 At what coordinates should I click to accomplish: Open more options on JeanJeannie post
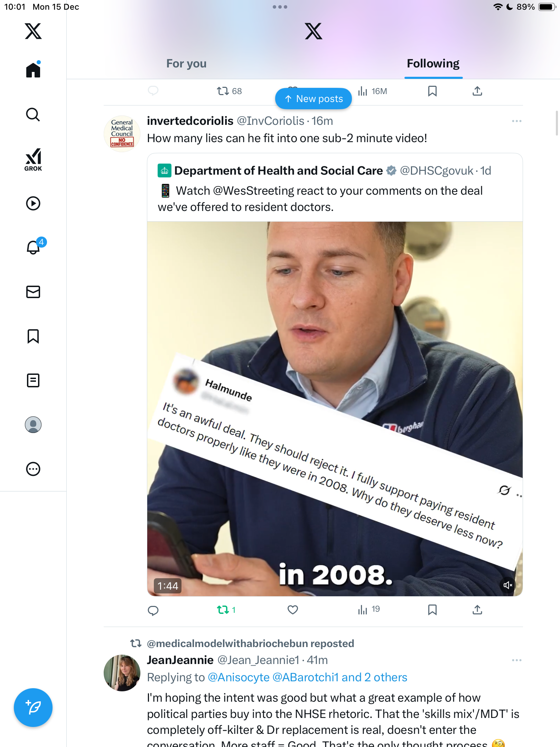tap(516, 660)
